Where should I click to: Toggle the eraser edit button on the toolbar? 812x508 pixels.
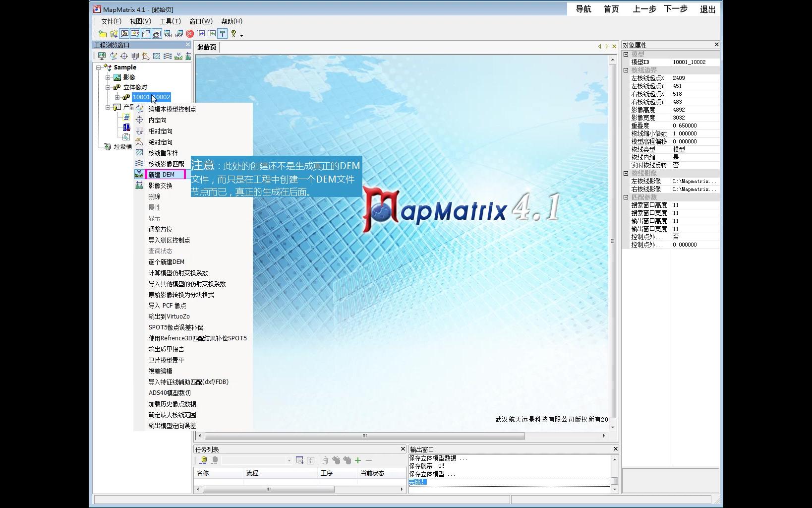135,33
